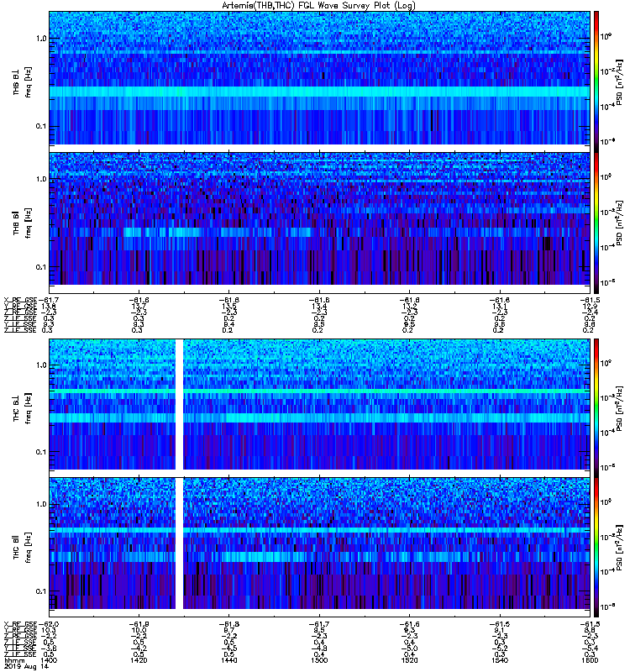Image resolution: width=630 pixels, height=672 pixels.
Task: Click the '-62.0' X_RE_GSE value
Action: click(49, 624)
